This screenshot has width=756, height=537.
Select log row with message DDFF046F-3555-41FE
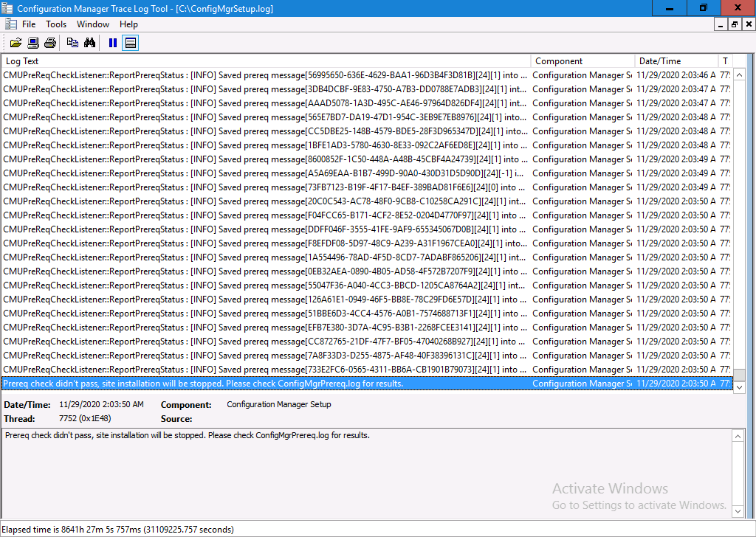(367, 229)
